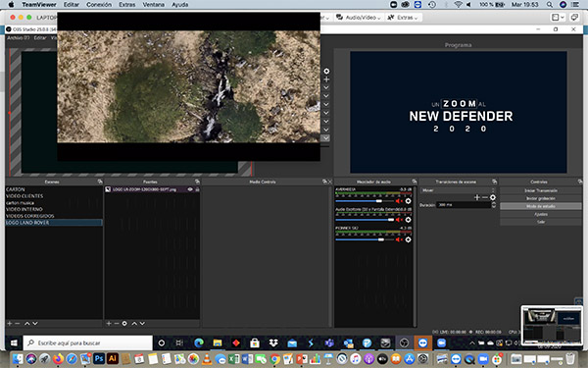Open TeamViewer Extras toolbar dropdown
The width and height of the screenshot is (588, 368).
[x=403, y=18]
